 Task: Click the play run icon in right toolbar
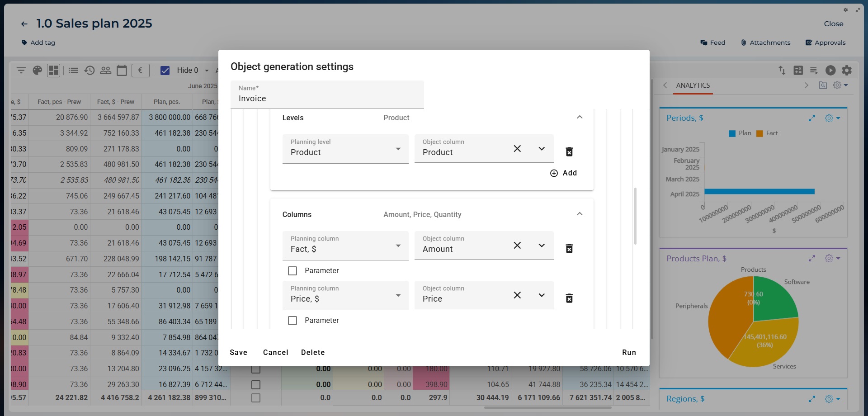pyautogui.click(x=830, y=70)
